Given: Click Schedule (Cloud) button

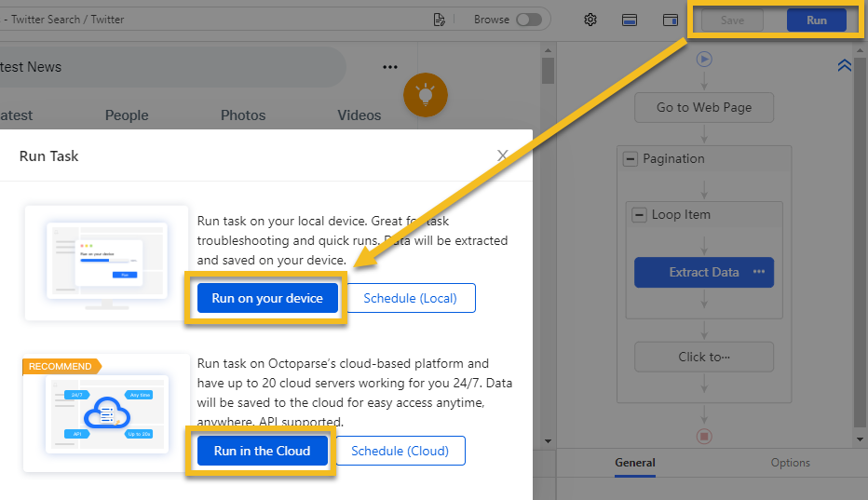Looking at the screenshot, I should click(x=400, y=451).
